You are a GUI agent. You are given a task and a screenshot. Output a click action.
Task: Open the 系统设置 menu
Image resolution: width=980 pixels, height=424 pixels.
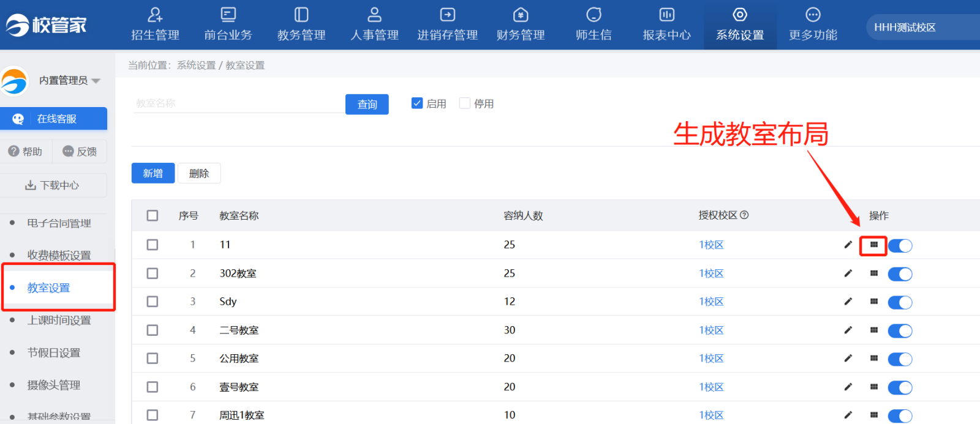[x=740, y=25]
